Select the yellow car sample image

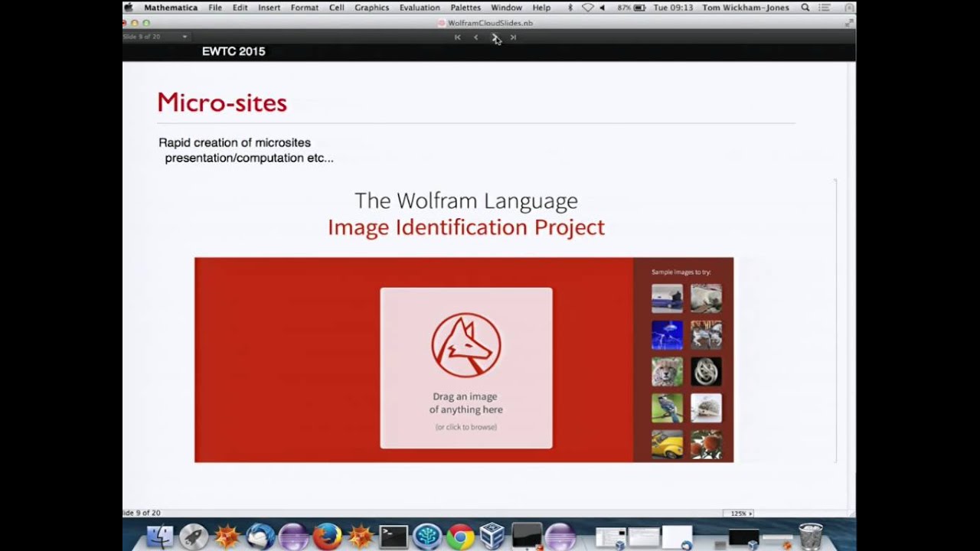click(x=667, y=445)
